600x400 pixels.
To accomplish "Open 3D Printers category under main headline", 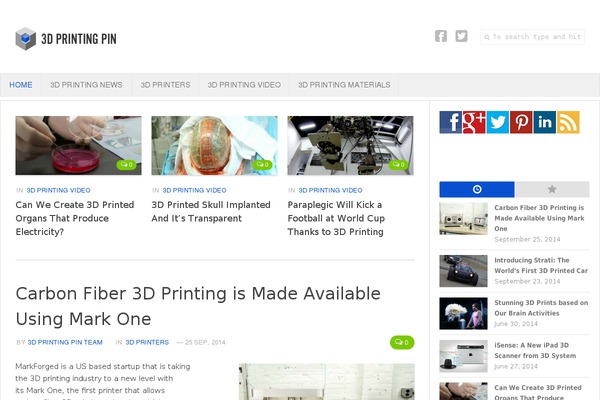I will [147, 342].
